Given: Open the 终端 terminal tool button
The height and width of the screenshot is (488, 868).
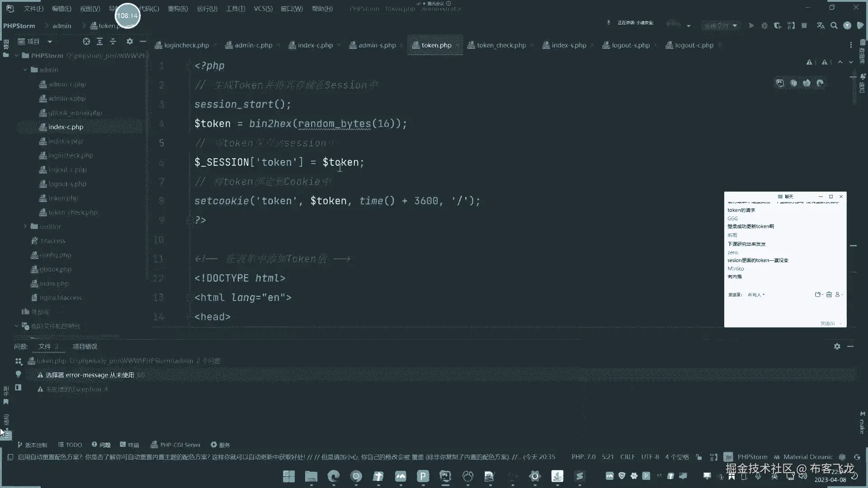Looking at the screenshot, I should (x=129, y=445).
